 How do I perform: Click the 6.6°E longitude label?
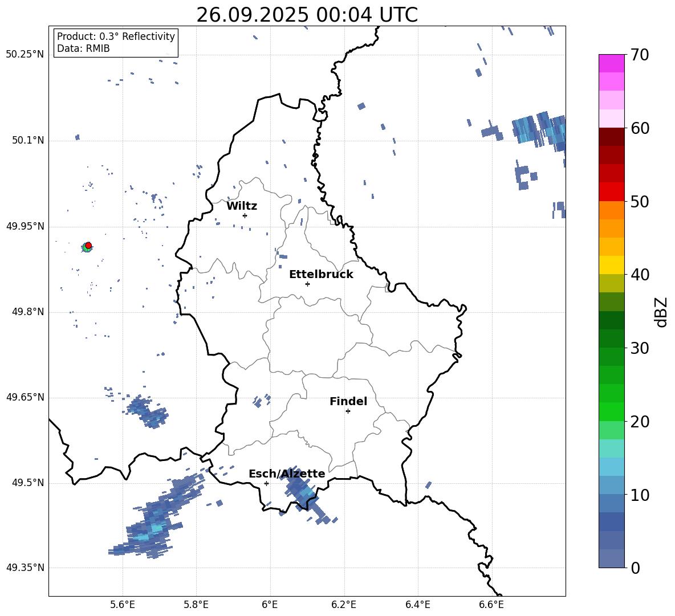491,605
